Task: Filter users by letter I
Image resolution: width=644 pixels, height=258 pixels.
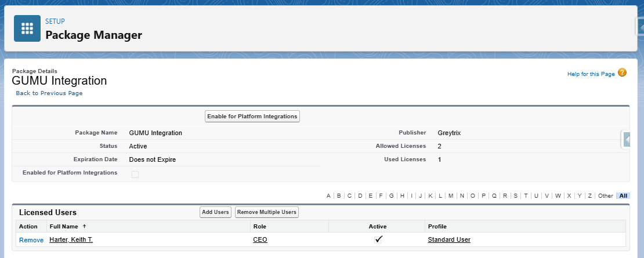Action: coord(411,195)
